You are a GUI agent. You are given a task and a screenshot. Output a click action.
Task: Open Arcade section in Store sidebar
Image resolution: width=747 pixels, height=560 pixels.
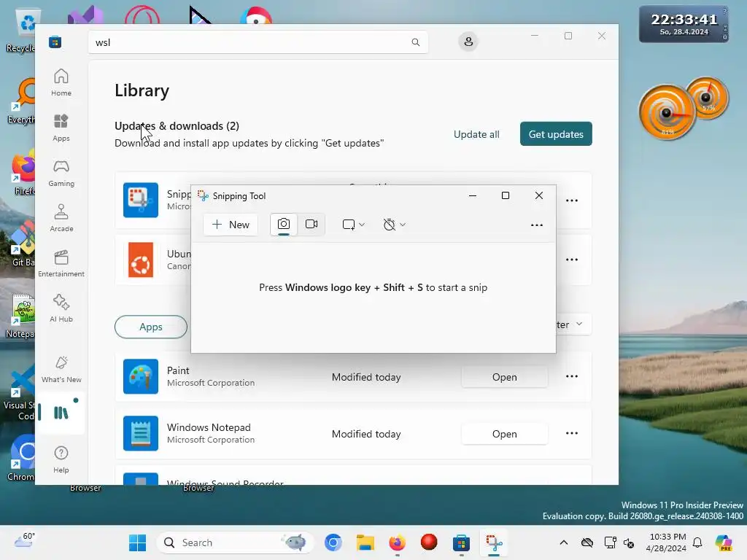[x=61, y=218]
